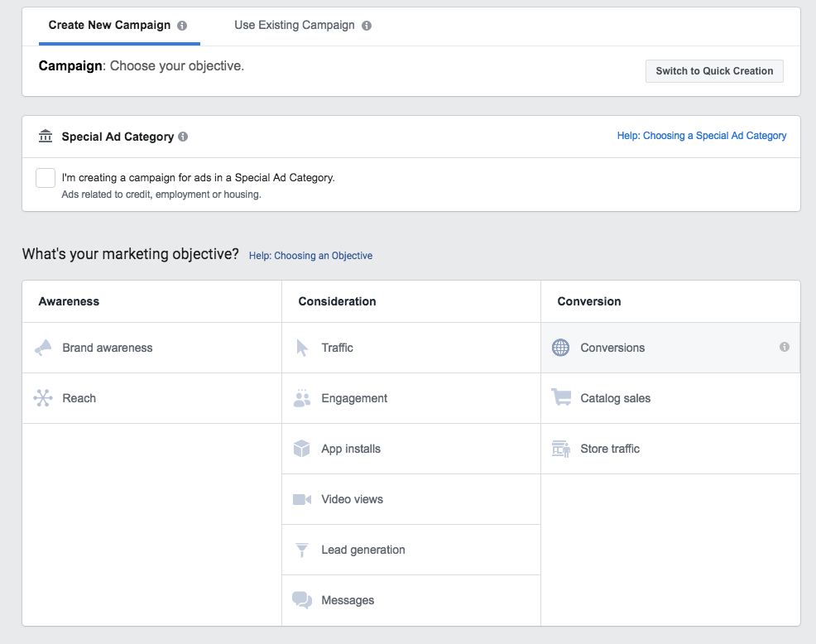This screenshot has height=644, width=816.
Task: Select the Traffic cursor icon
Action: (x=302, y=348)
